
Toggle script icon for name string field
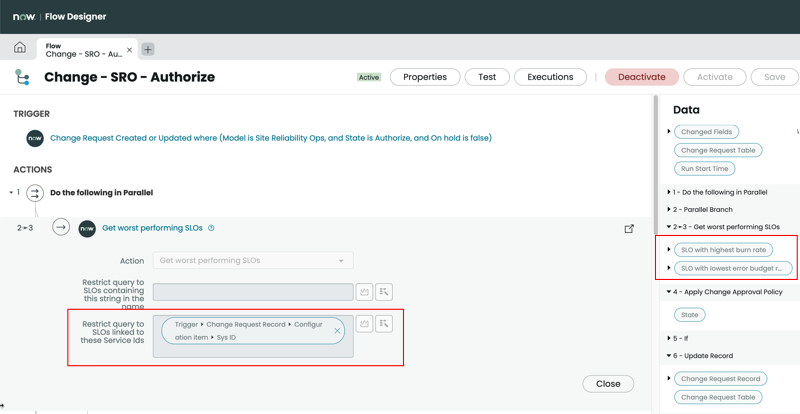[364, 292]
